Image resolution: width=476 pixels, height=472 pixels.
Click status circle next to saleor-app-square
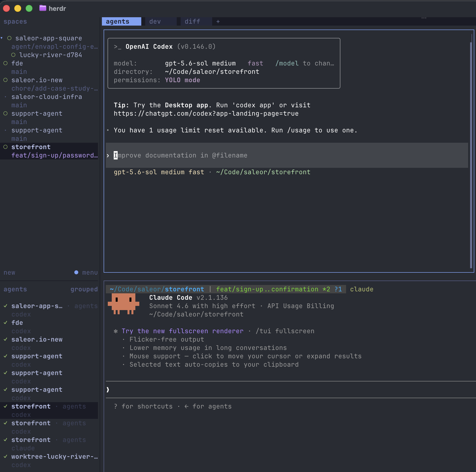pyautogui.click(x=9, y=38)
